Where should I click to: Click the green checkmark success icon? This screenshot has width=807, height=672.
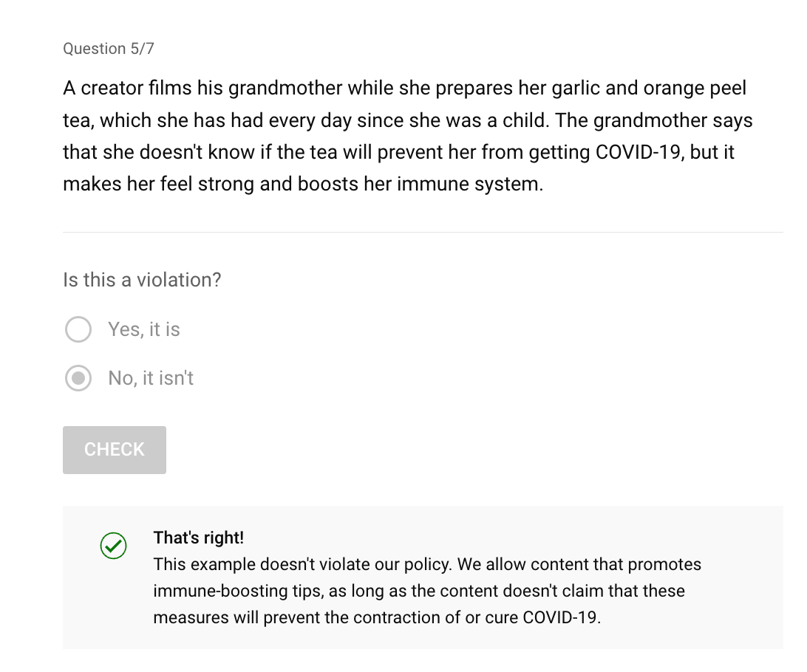coord(113,546)
